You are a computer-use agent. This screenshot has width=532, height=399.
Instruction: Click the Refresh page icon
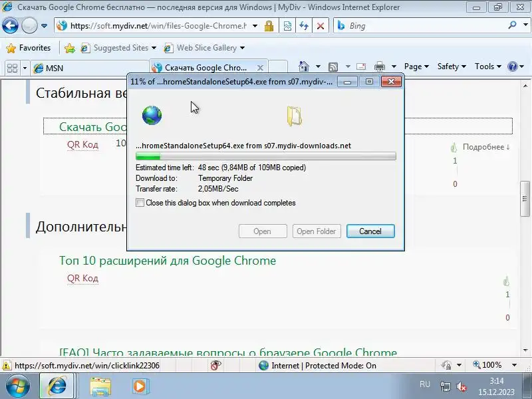[304, 26]
